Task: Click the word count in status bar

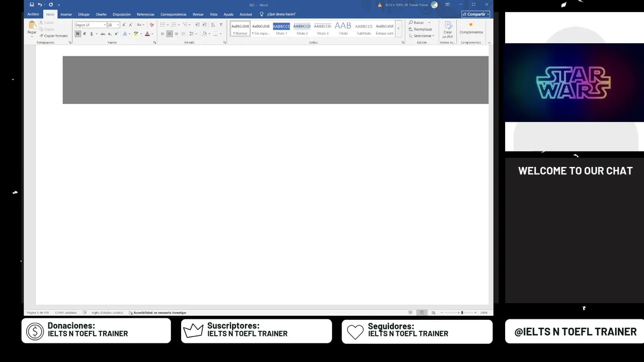Action: 65,313
